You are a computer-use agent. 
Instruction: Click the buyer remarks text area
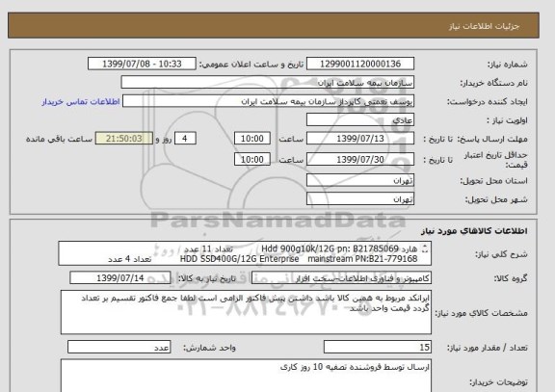click(x=246, y=376)
